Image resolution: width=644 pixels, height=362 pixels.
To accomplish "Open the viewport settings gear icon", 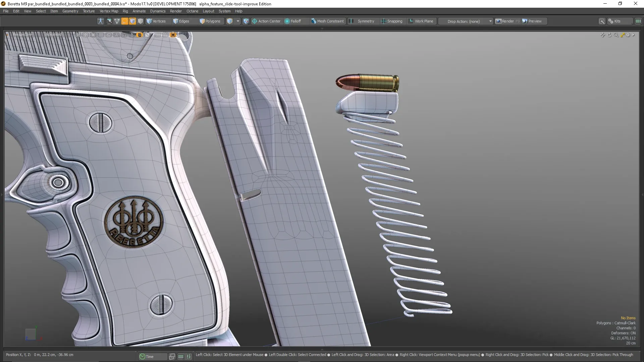I will [x=628, y=35].
